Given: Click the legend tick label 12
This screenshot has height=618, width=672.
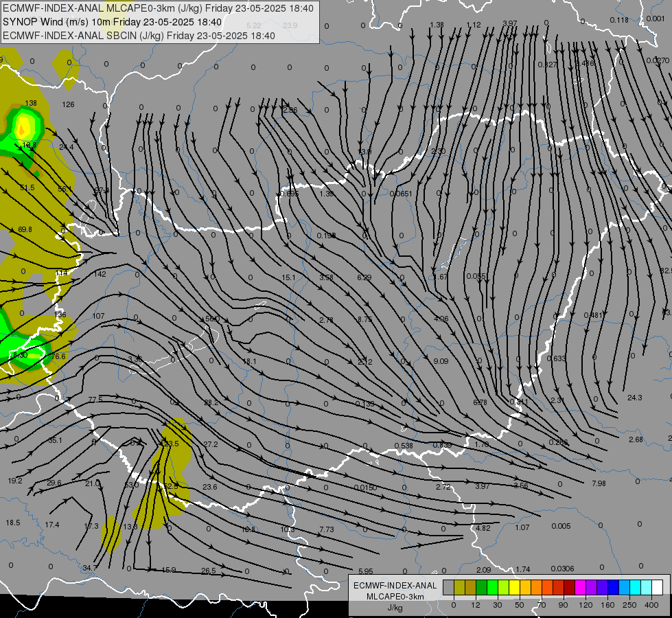Looking at the screenshot, I should click(475, 605).
